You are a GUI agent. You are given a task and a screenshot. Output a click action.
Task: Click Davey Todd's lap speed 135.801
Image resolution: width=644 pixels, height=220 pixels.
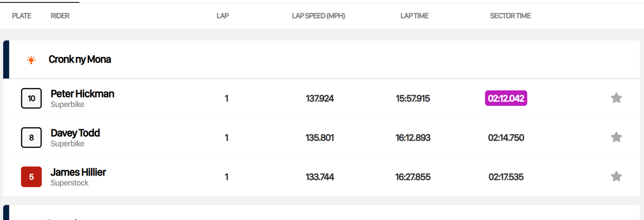tap(320, 138)
